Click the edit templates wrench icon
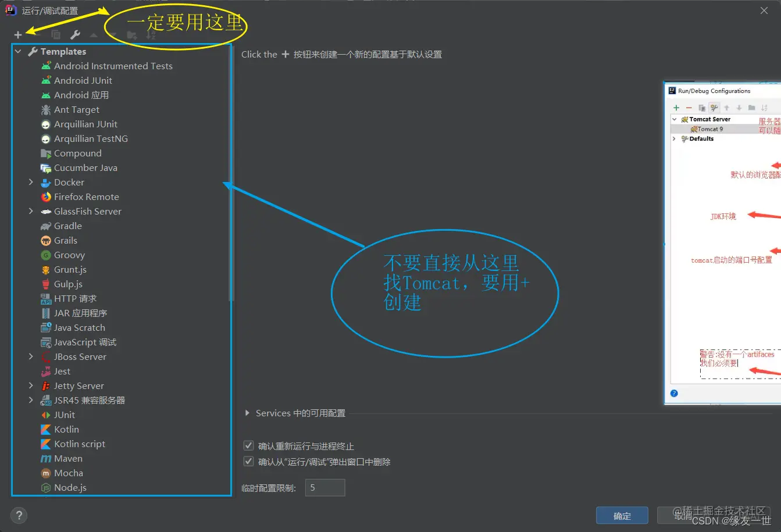This screenshot has height=532, width=781. 75,34
